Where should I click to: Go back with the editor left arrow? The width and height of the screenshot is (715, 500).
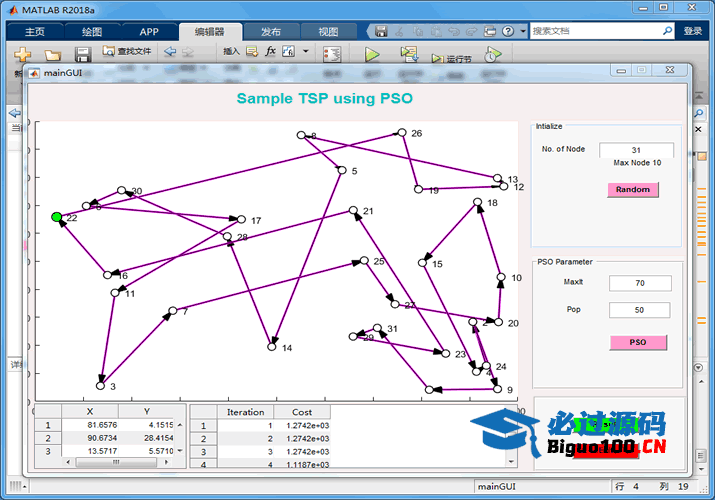click(170, 52)
